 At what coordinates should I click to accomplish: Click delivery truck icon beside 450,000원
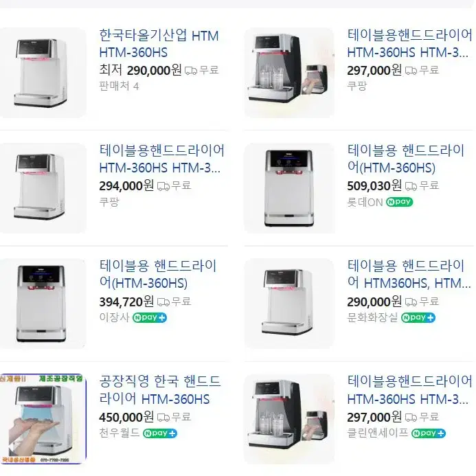pos(163,418)
